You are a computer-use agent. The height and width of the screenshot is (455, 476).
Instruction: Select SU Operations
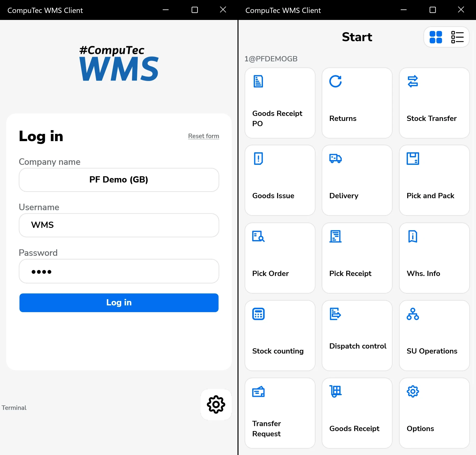click(x=434, y=335)
